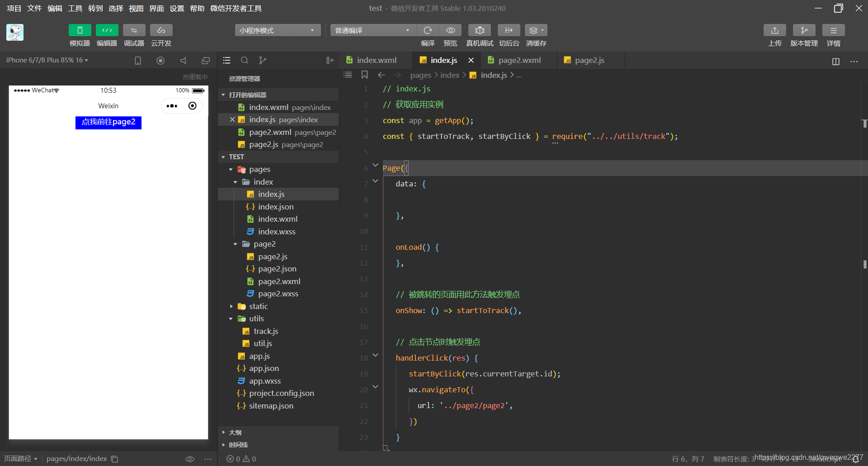Screen dimensions: 868x466
Task: Close the index.js editor tab
Action: (x=471, y=60)
